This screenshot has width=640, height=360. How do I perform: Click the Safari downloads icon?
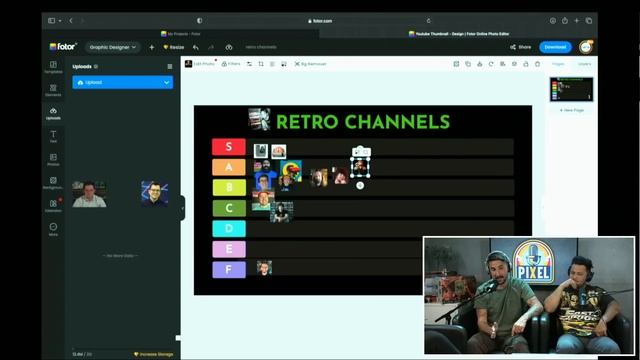tap(553, 20)
